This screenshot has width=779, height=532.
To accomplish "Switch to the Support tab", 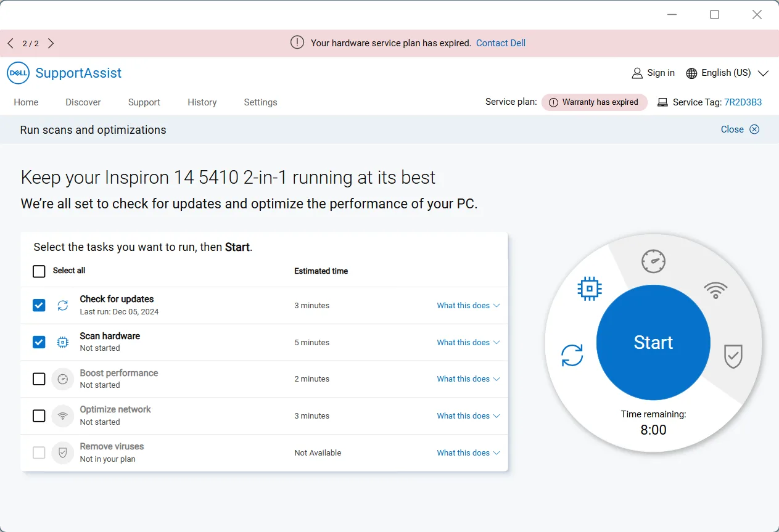I will coord(144,102).
